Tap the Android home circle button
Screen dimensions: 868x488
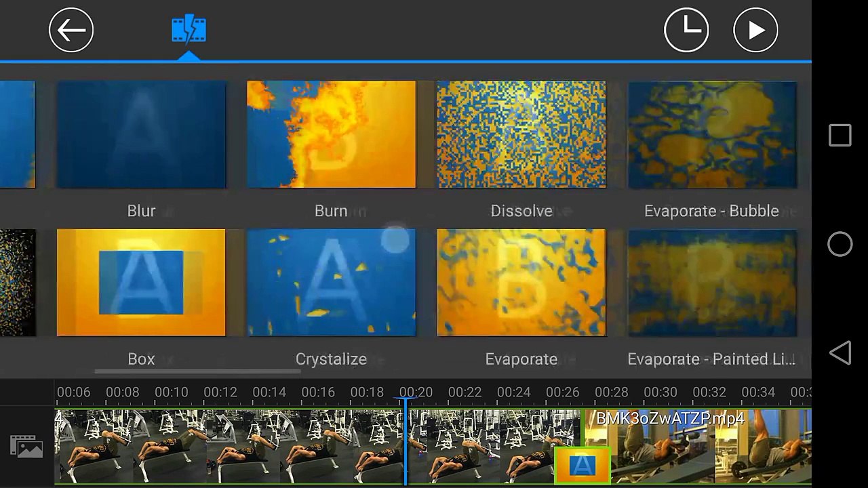click(840, 244)
